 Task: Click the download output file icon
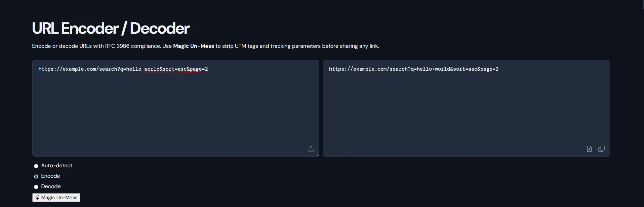pos(589,149)
